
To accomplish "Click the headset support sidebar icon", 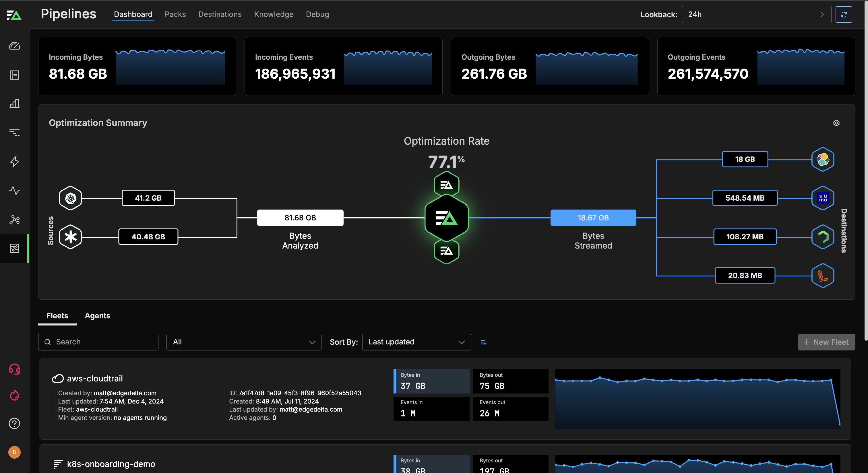I will tap(14, 369).
